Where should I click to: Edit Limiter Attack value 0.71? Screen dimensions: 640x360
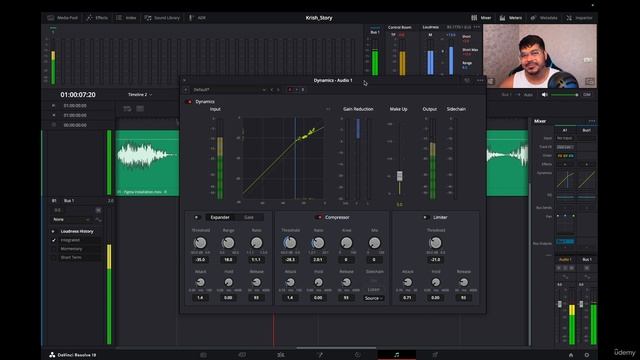click(x=407, y=298)
